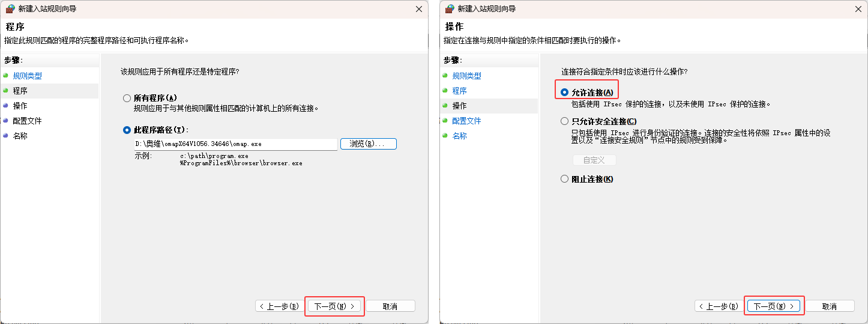868x325 pixels.
Task: Click 连接符合指定条件时应该进行什么操作 question text
Action: pos(624,71)
